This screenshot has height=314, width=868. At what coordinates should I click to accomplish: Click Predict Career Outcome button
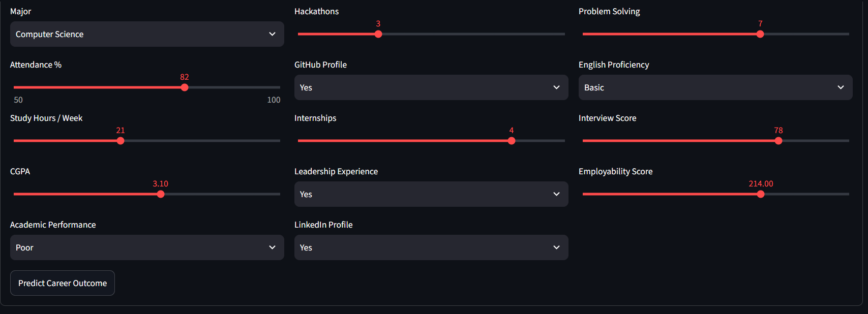63,283
